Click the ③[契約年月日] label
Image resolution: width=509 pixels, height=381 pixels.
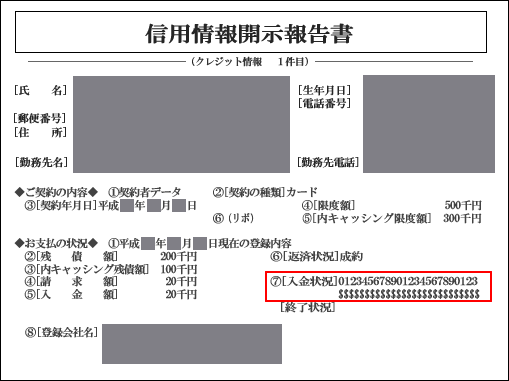61,206
